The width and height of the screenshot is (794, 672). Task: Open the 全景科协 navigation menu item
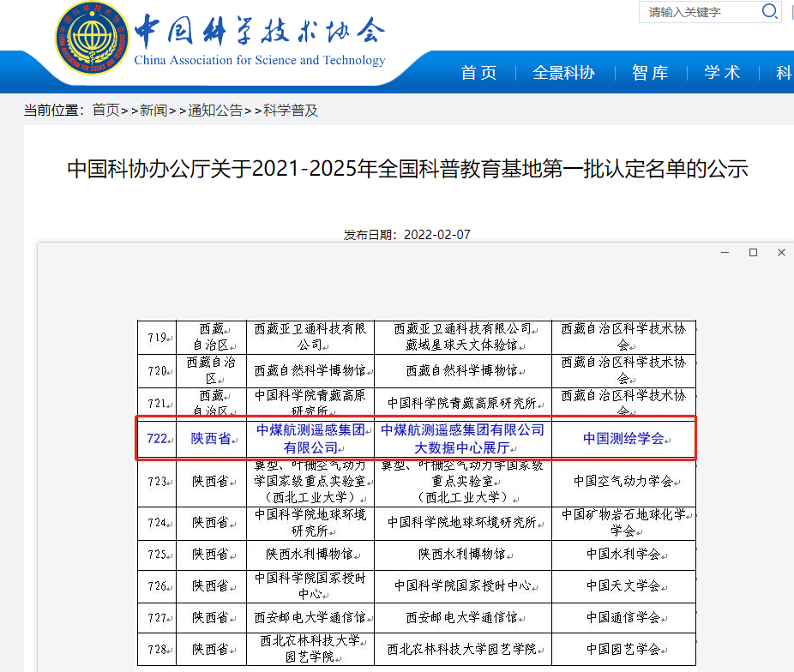pos(563,73)
